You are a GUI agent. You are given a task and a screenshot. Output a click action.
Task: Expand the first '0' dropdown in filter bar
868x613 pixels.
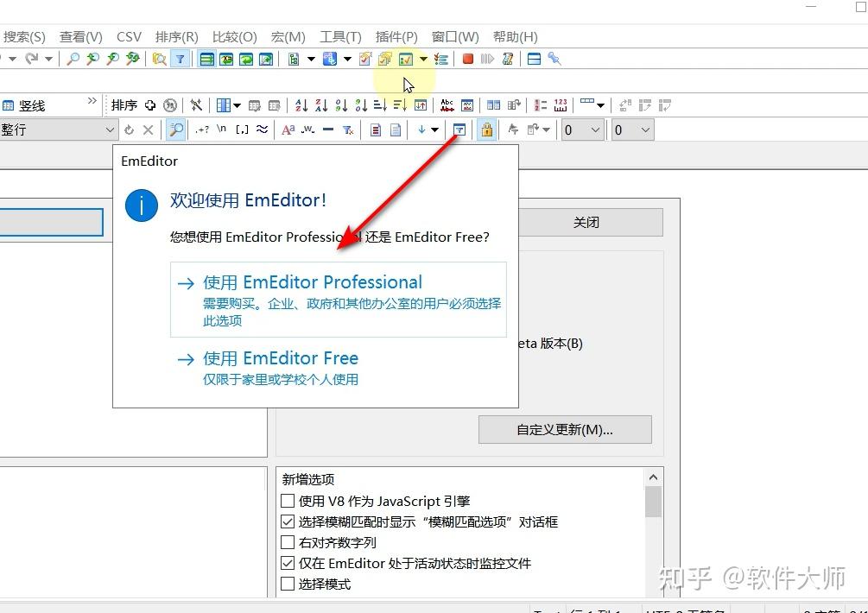596,130
